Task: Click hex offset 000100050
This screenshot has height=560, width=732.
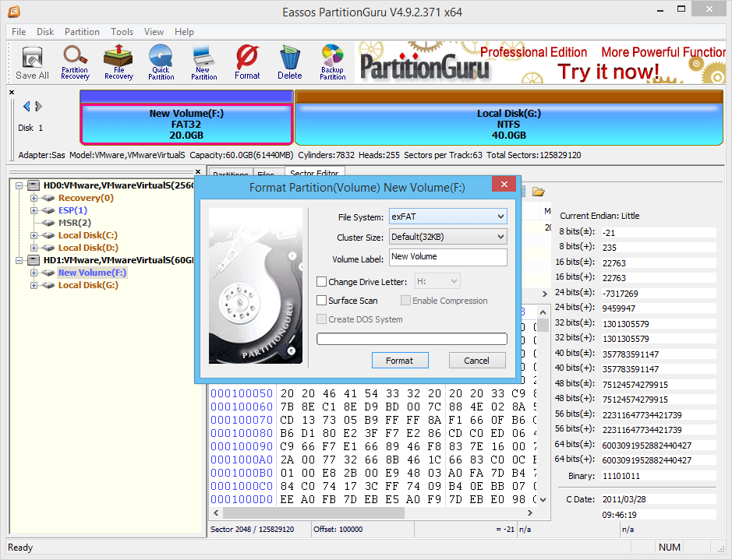Action: (x=242, y=393)
